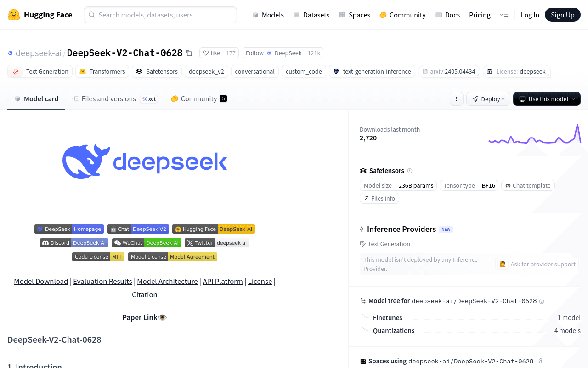
Task: Click the Model tree info icon
Action: (x=542, y=301)
